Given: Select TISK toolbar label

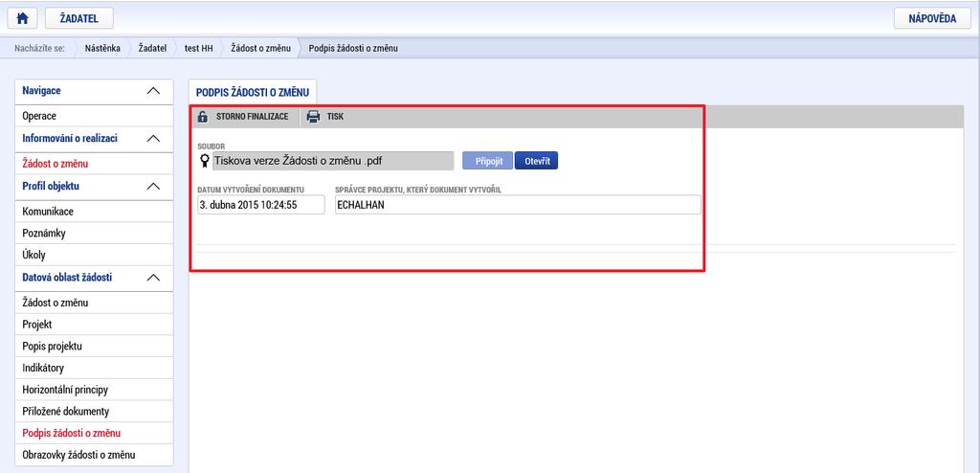Looking at the screenshot, I should pyautogui.click(x=335, y=117).
